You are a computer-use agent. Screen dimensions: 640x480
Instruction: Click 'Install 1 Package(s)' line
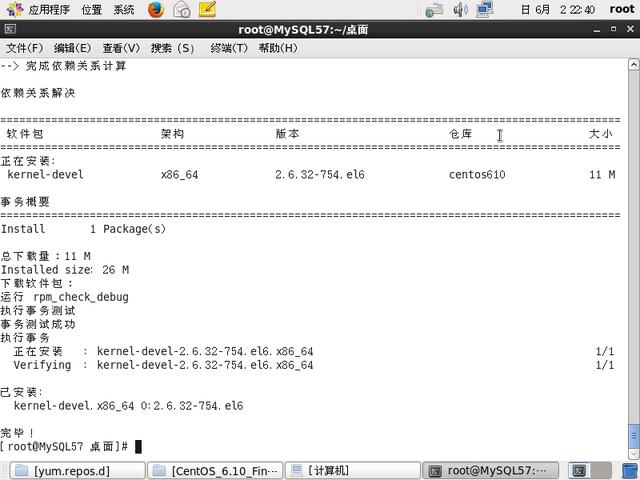click(83, 229)
